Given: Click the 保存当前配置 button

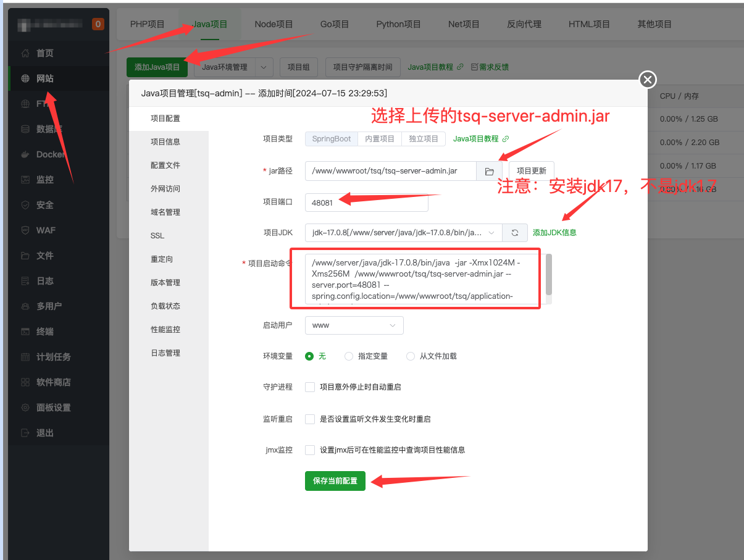Looking at the screenshot, I should click(335, 481).
